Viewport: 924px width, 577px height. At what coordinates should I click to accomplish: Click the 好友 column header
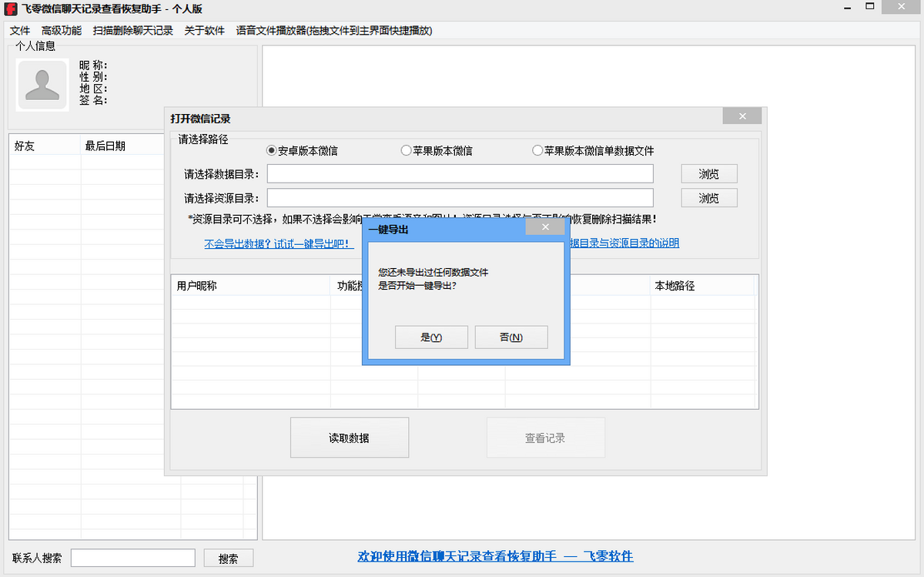coord(45,146)
